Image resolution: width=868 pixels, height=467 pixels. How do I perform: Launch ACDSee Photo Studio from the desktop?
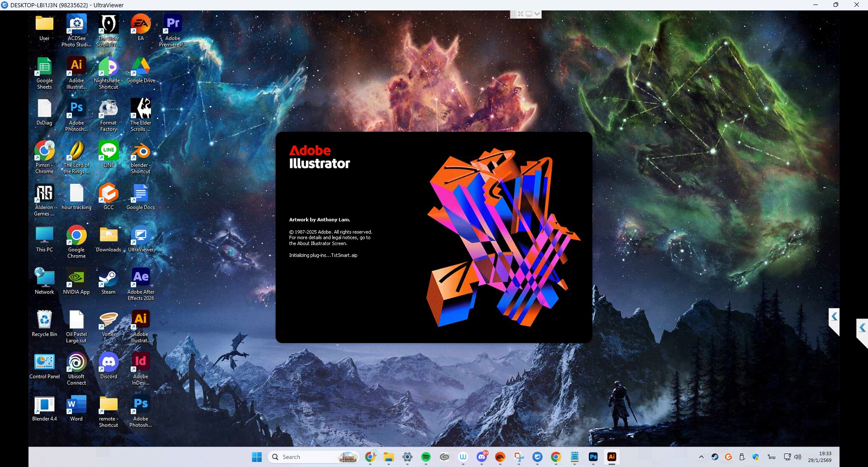[76, 30]
